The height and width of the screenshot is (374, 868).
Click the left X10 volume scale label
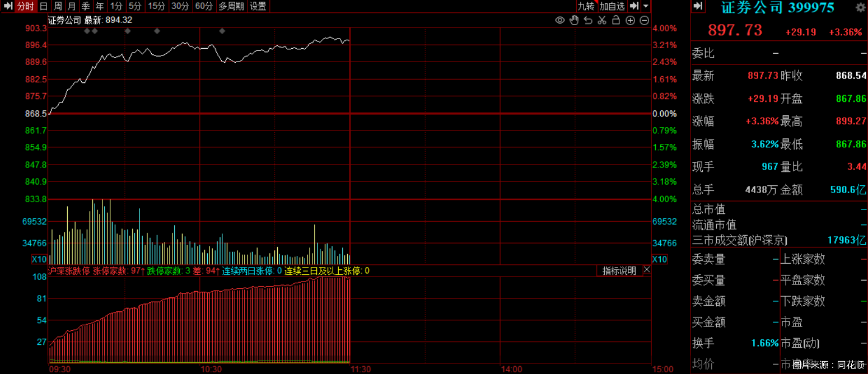(x=39, y=259)
